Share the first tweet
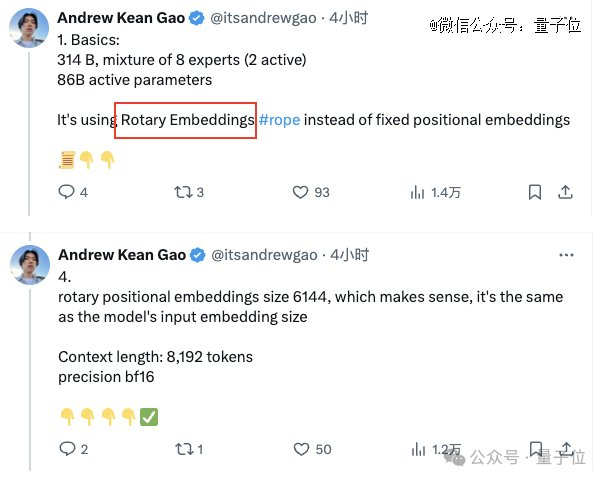The image size is (605, 481). point(565,192)
